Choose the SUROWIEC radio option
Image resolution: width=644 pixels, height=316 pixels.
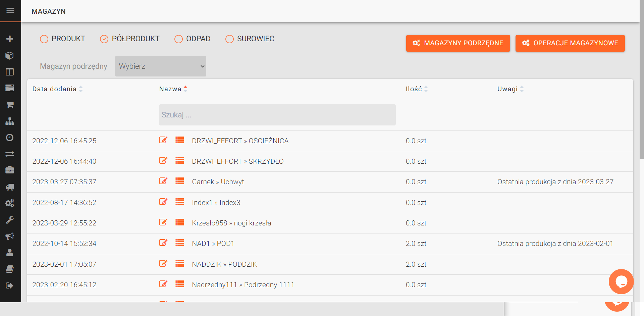coord(229,39)
